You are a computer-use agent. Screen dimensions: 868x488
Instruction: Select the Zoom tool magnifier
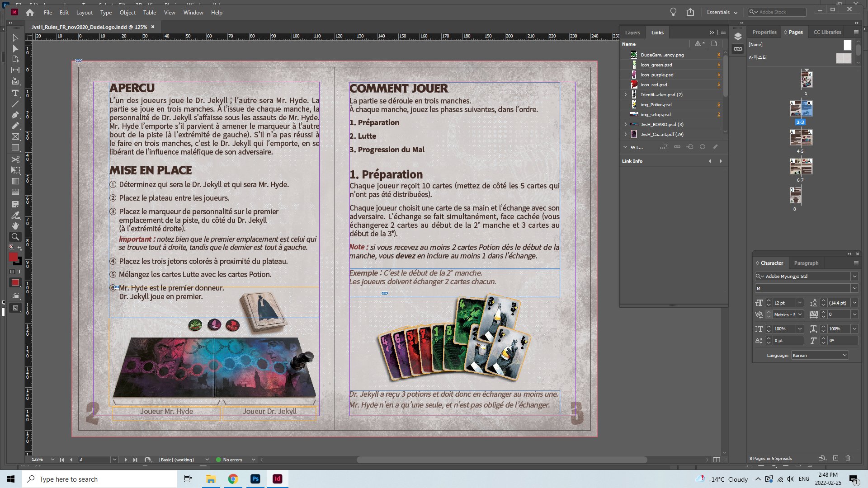click(x=15, y=237)
